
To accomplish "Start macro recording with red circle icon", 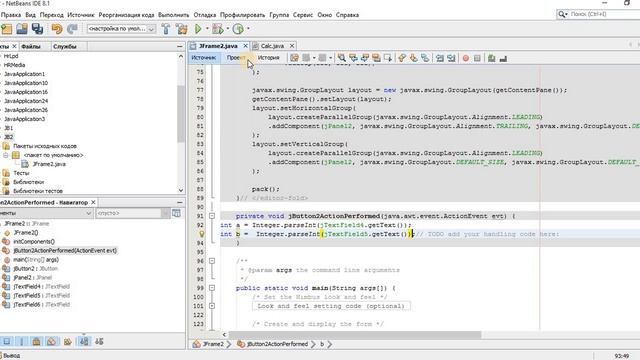I will tap(466, 58).
